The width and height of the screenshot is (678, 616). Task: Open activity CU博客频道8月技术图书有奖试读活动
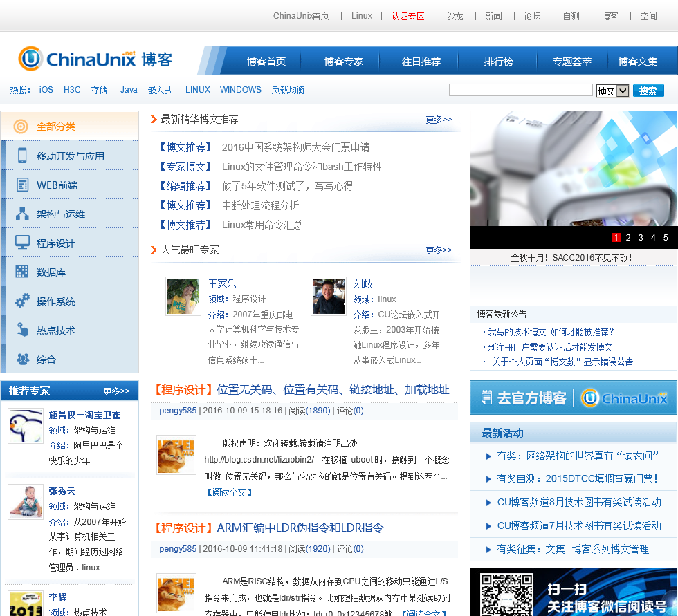tap(579, 502)
